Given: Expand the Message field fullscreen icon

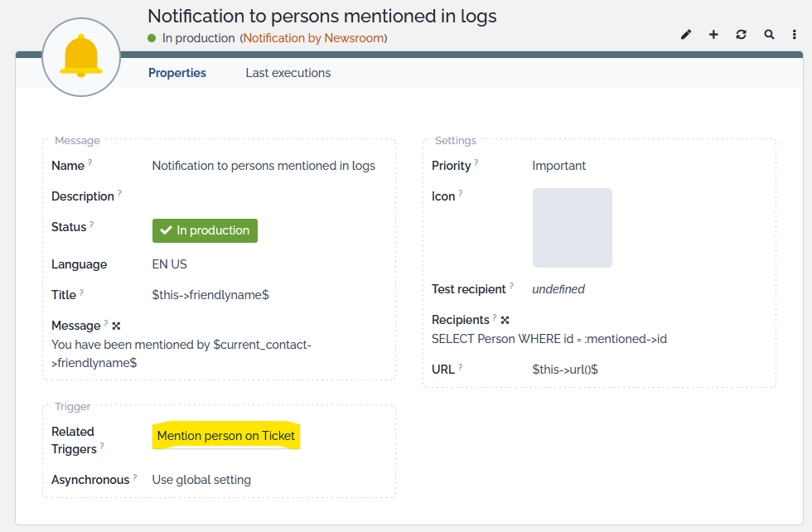Looking at the screenshot, I should coord(116,326).
